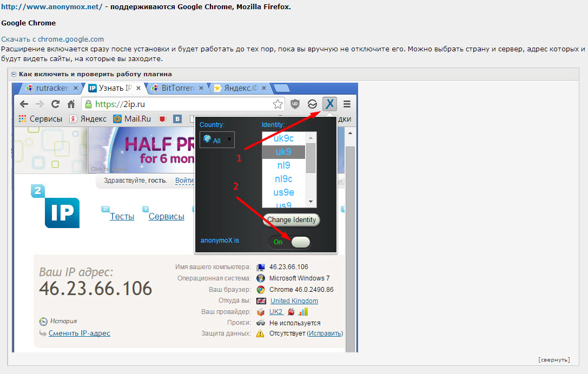
Task: Open the Country dropdown set to All
Action: click(217, 140)
